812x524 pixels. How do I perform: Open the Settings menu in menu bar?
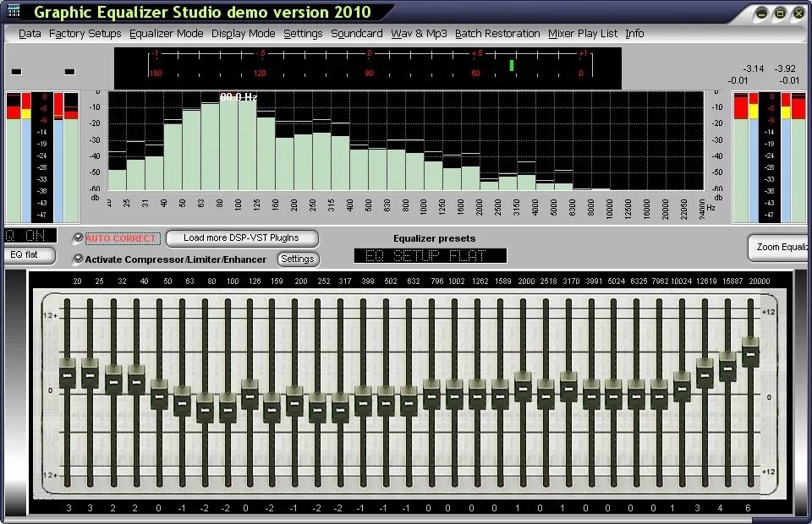point(303,34)
